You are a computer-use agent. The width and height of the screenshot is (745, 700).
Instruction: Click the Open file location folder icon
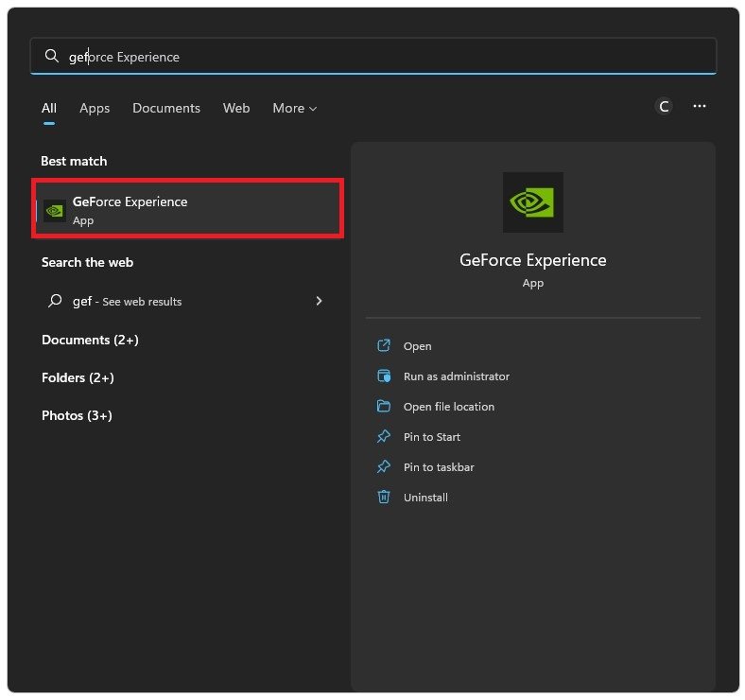384,407
